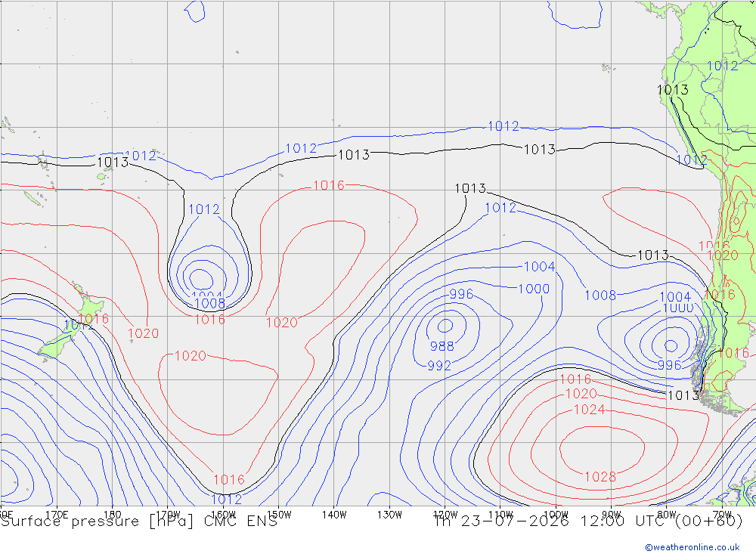Click the 150W longitude label
The height and width of the screenshot is (554, 756).
(x=279, y=515)
